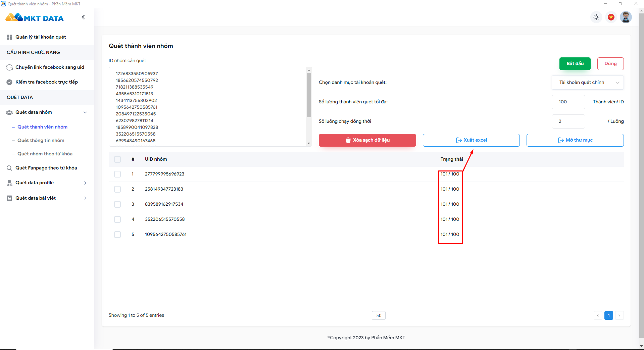Open Quét Fanpage theo từ khóa search
Screen dimensions: 644x350
click(46, 168)
